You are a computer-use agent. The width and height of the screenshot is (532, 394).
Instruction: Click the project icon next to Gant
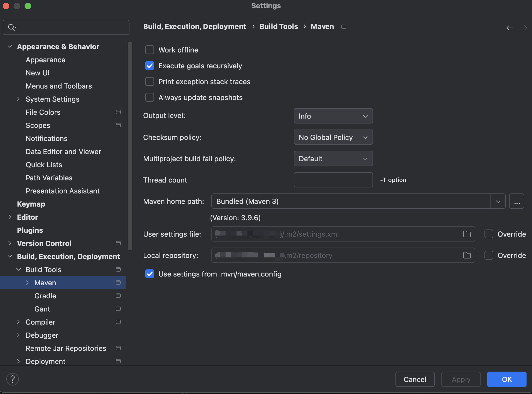[x=118, y=309]
